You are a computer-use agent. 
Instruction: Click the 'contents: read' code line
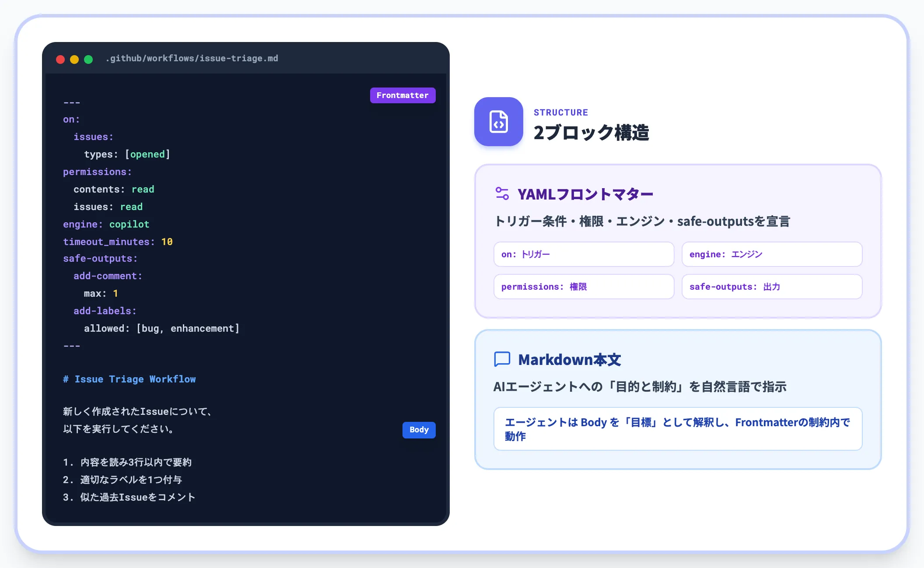click(x=114, y=189)
